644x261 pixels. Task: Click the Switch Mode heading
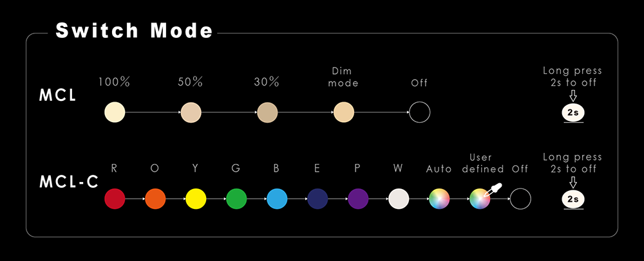[x=134, y=30]
